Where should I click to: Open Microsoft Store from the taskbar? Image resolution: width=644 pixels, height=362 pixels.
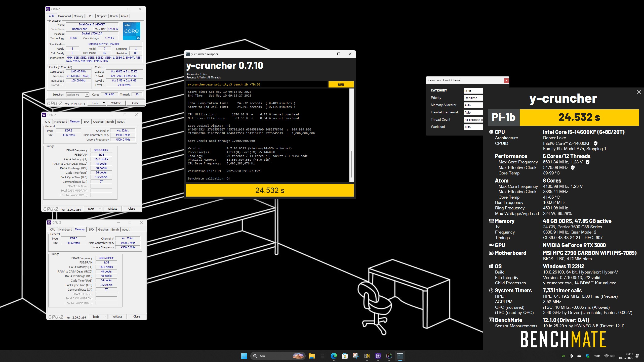[345, 356]
